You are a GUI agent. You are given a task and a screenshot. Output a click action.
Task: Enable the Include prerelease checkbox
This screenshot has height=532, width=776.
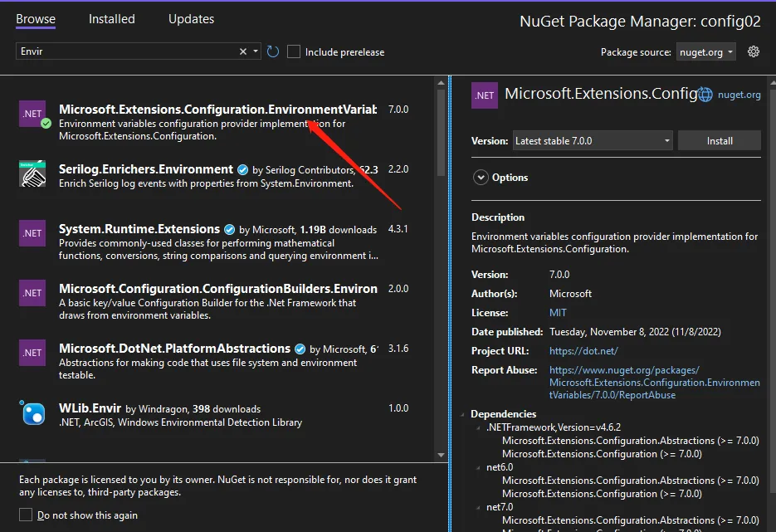click(294, 51)
